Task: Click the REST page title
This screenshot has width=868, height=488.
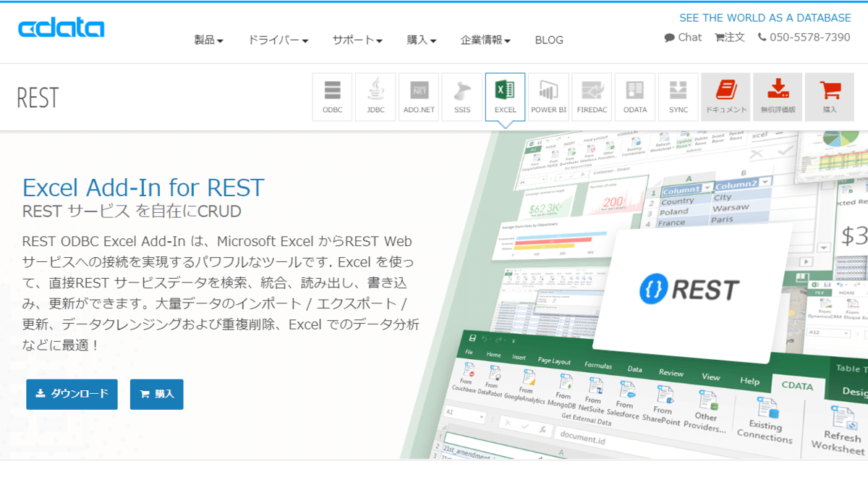Action: (x=38, y=97)
